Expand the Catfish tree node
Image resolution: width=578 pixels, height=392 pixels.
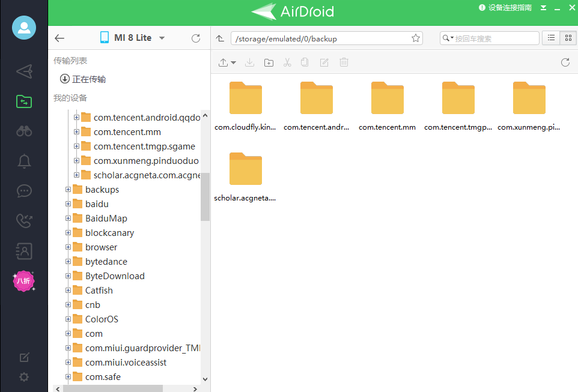(x=68, y=291)
